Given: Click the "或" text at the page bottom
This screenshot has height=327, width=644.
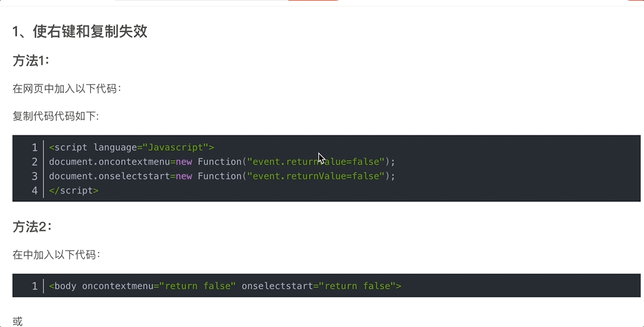Looking at the screenshot, I should (18, 321).
